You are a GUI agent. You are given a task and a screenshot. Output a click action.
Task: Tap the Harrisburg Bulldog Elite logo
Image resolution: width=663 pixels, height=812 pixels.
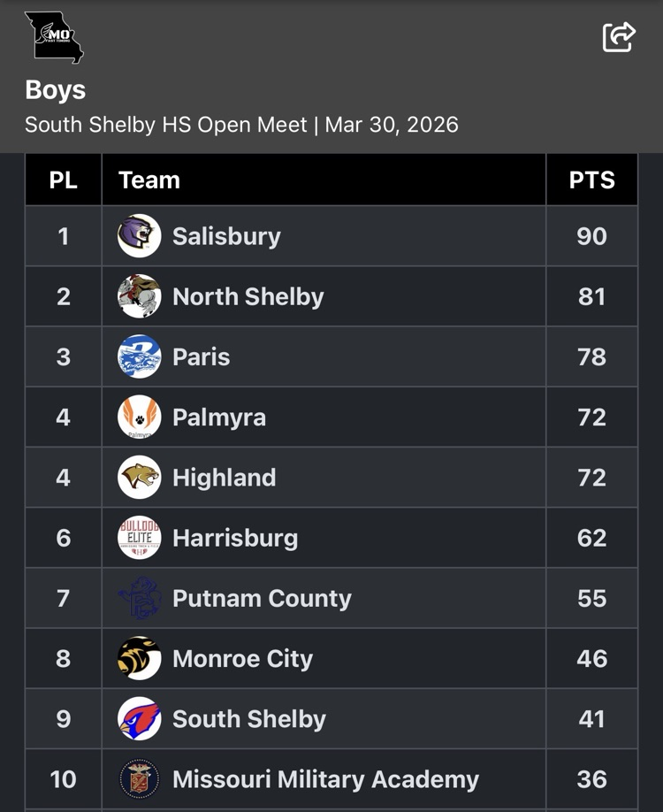140,538
